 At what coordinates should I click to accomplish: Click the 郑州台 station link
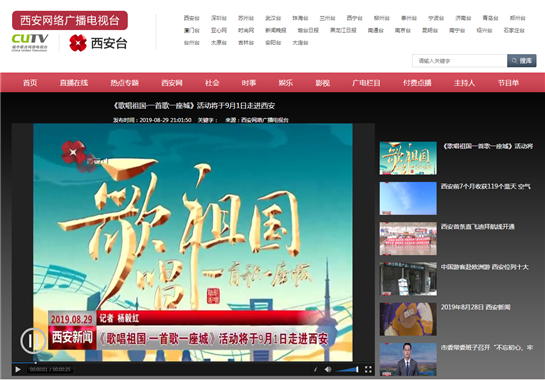point(518,18)
